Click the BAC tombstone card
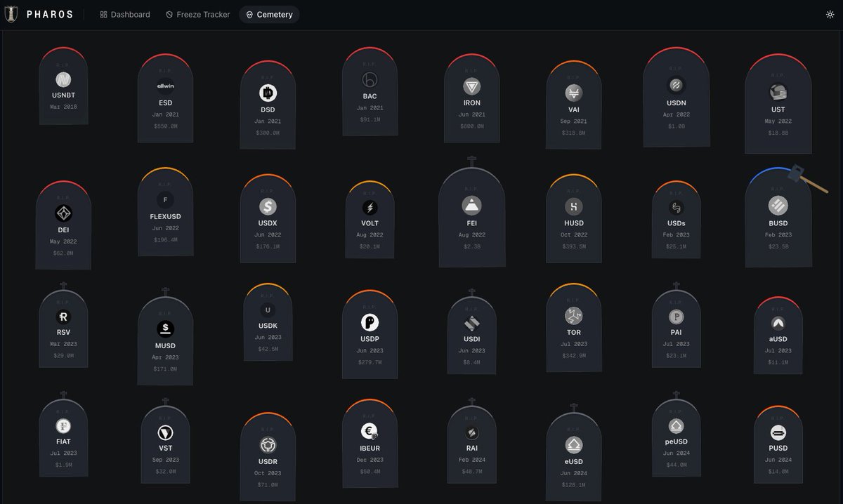843x504 pixels. pos(370,91)
